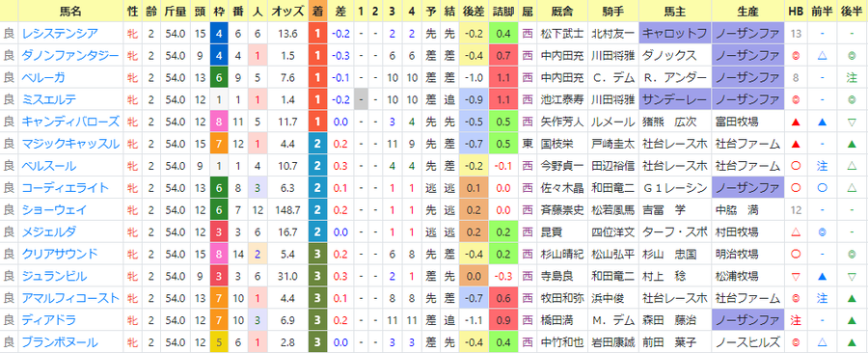Click jockey 浜中俊 cell

[613, 298]
